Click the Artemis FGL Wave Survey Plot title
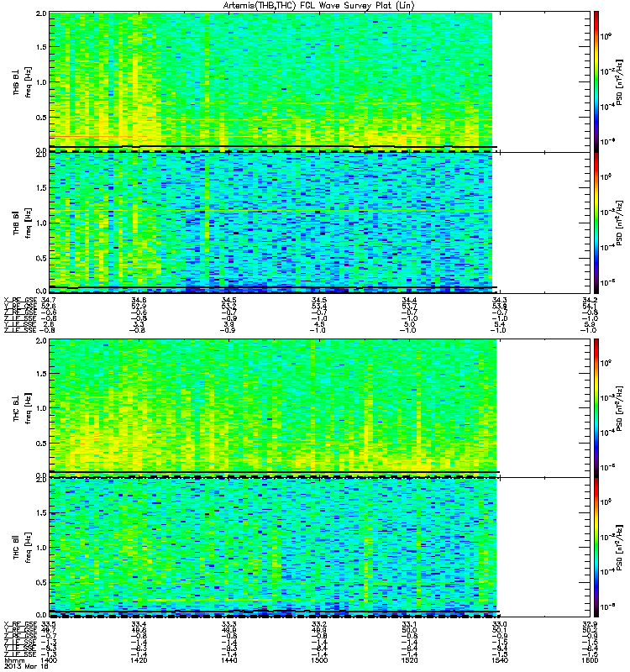 pyautogui.click(x=318, y=6)
